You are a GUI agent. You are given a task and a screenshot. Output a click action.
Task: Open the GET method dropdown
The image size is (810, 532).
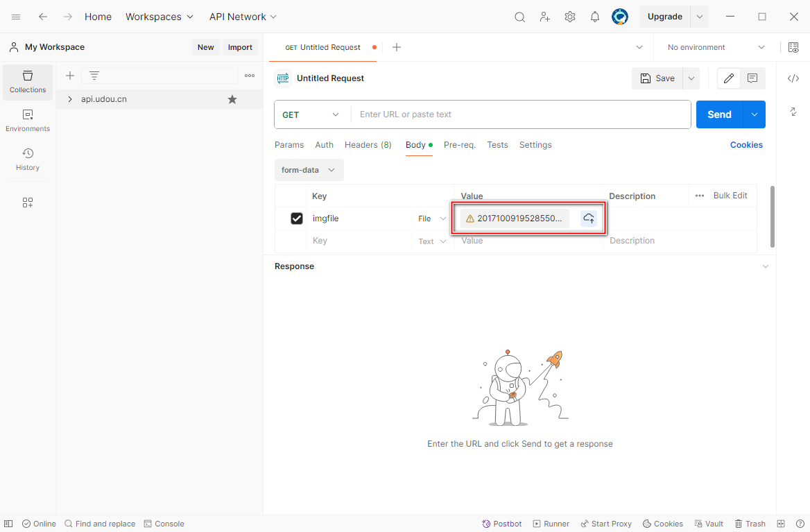click(311, 114)
